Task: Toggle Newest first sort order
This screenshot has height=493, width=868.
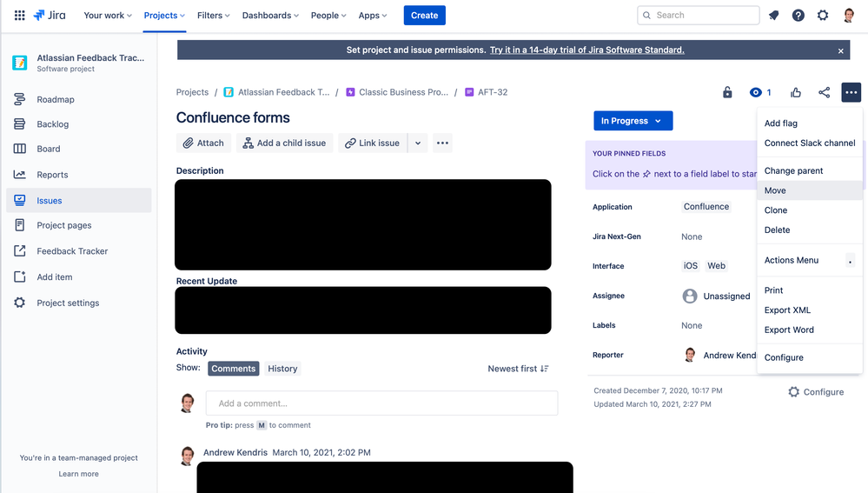Action: 518,369
